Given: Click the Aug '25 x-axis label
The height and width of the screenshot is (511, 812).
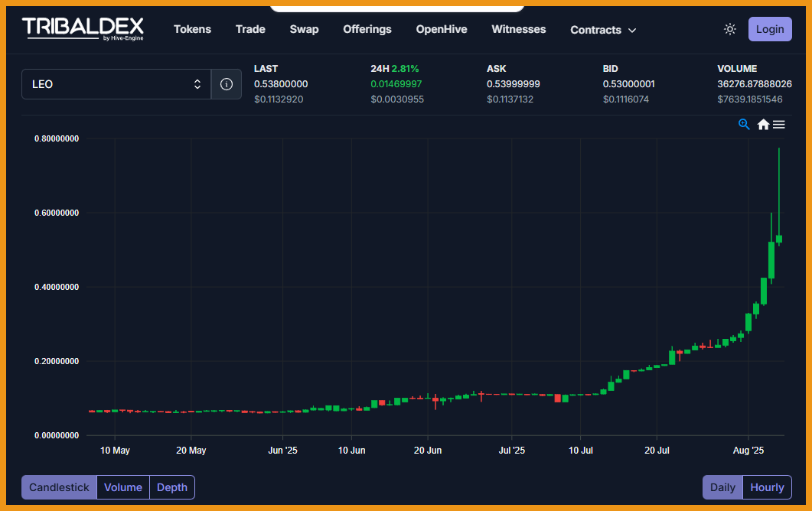Looking at the screenshot, I should 748,451.
